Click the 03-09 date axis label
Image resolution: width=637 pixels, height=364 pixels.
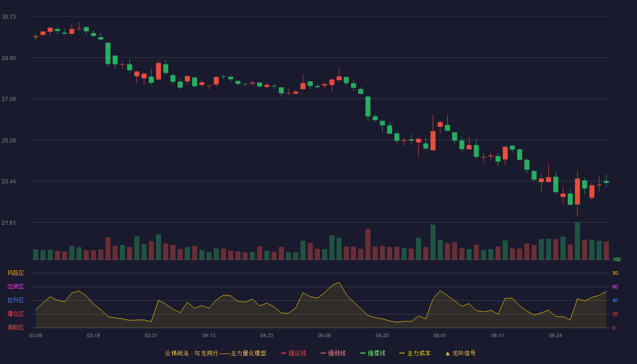point(35,335)
